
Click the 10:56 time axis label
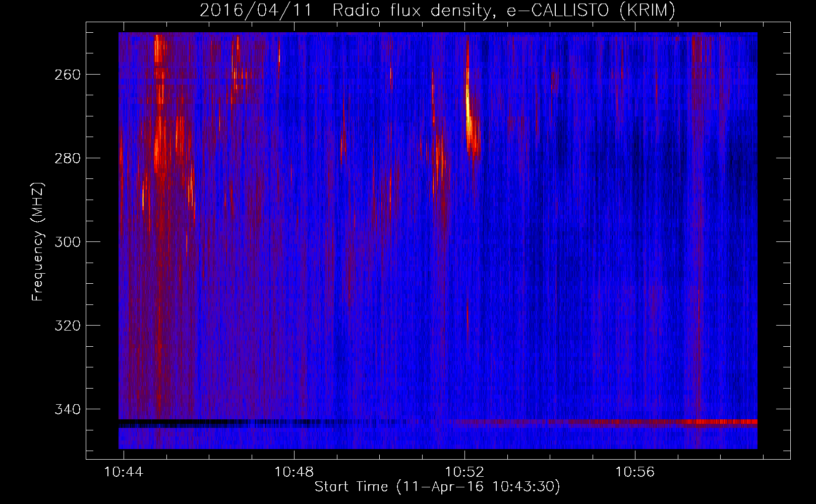(x=635, y=472)
